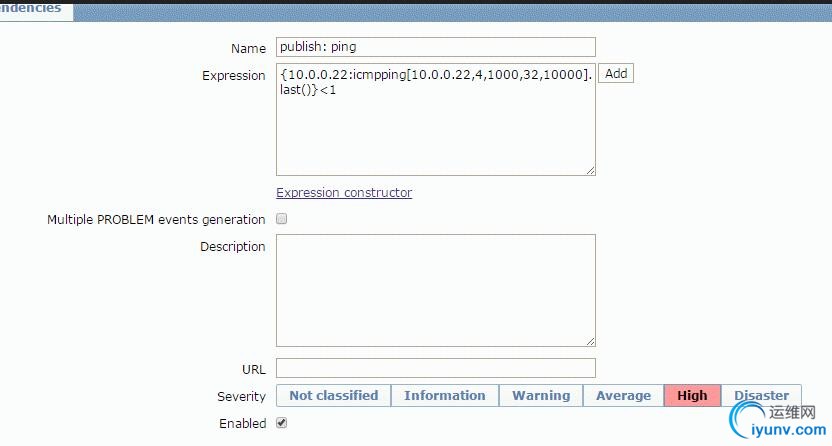Viewport: 832px width, 446px height.
Task: Uncheck the Enabled checkbox
Action: (x=281, y=423)
